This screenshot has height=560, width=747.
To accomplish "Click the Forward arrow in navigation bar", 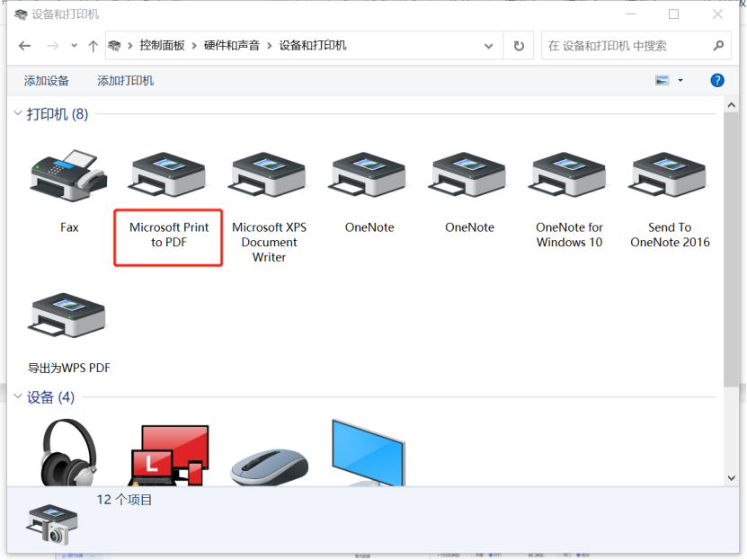I will (x=53, y=46).
